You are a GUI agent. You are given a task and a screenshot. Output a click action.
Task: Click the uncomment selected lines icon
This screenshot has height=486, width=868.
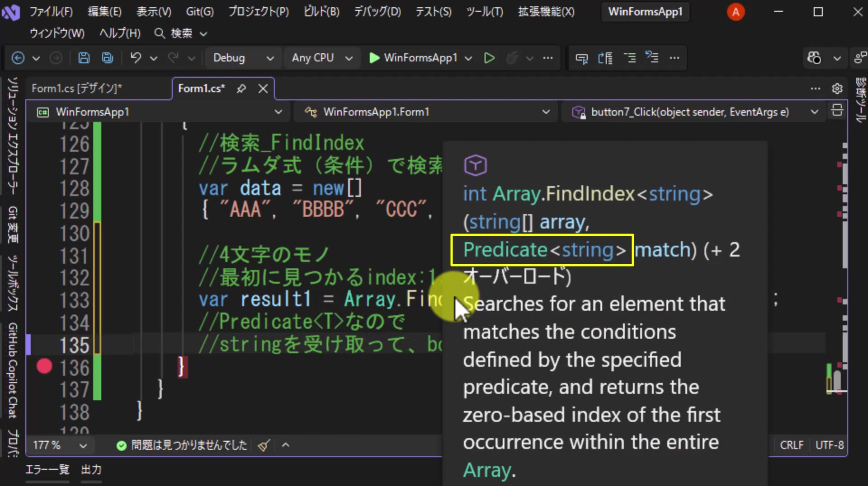tap(651, 58)
